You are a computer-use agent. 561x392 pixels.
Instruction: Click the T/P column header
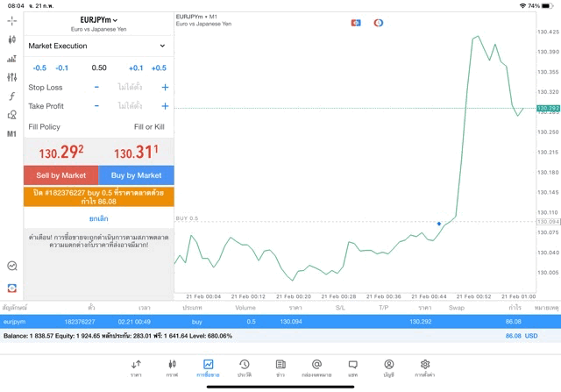[384, 308]
